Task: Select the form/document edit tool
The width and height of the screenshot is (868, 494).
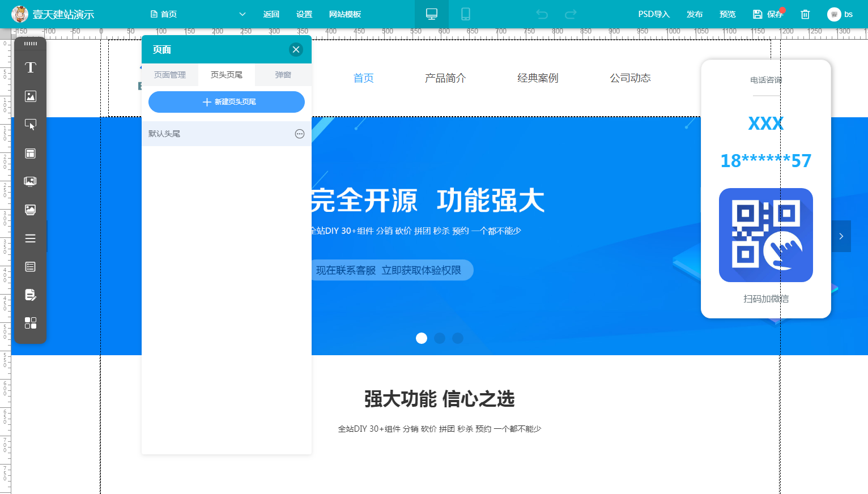Action: pyautogui.click(x=31, y=295)
